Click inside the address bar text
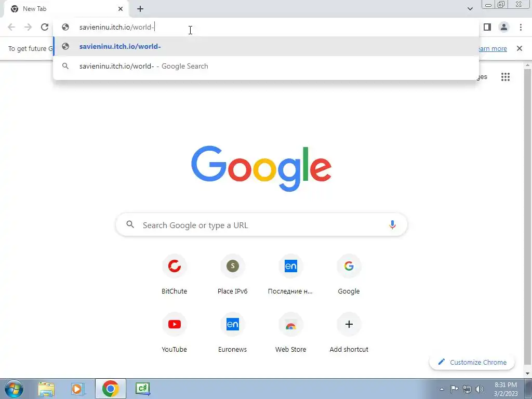Viewport: 532px width, 399px height. [117, 27]
